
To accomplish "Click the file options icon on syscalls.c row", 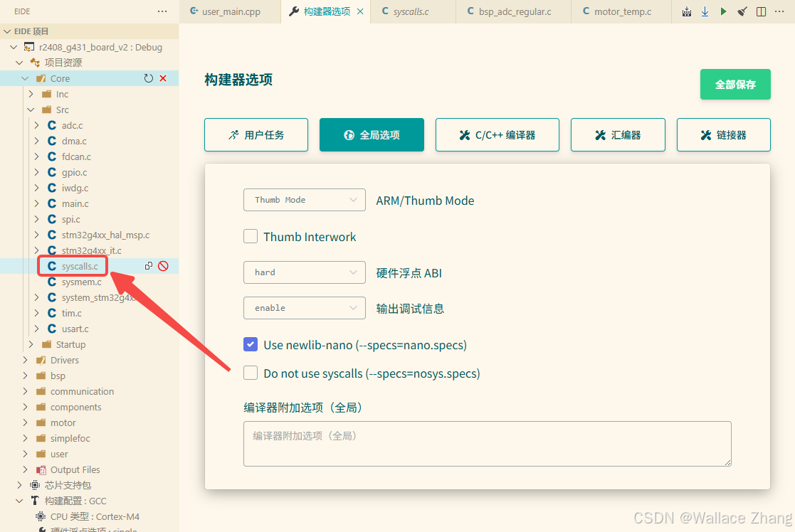I will click(148, 266).
